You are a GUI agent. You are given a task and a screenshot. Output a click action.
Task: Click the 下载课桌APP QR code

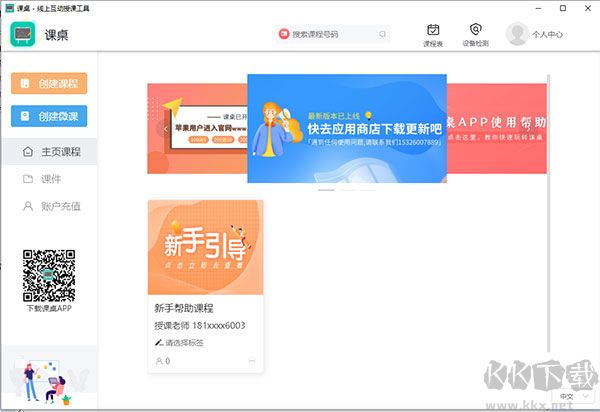click(49, 275)
